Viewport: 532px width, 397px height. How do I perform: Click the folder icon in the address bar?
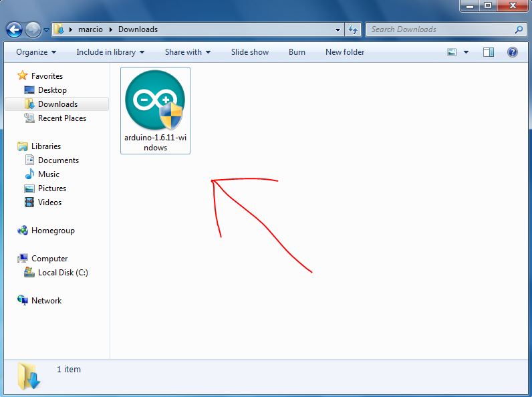(x=59, y=29)
